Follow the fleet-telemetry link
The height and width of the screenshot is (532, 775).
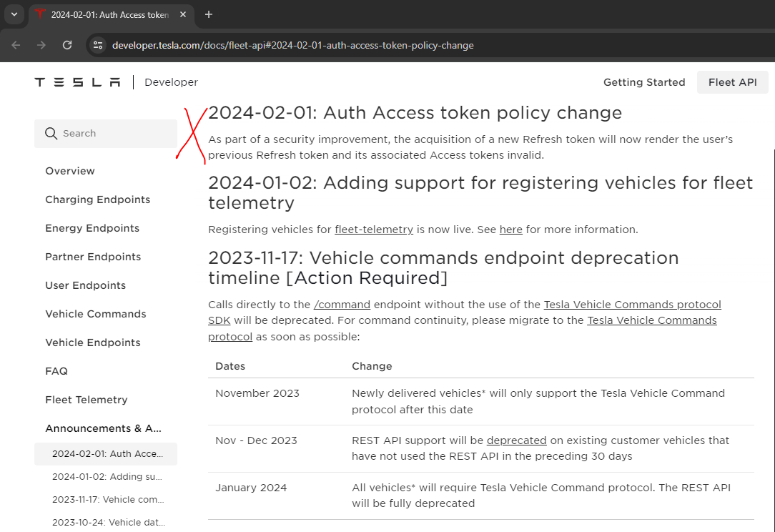(x=374, y=230)
